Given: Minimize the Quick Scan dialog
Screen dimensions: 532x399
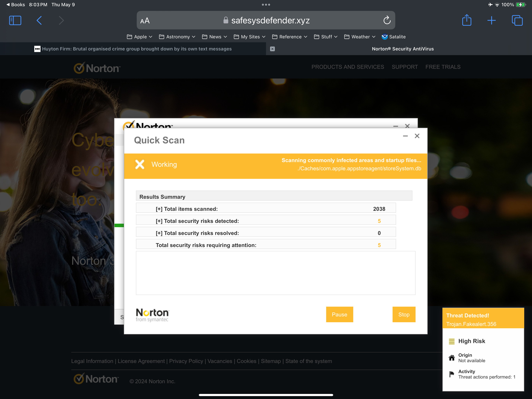Looking at the screenshot, I should click(405, 136).
